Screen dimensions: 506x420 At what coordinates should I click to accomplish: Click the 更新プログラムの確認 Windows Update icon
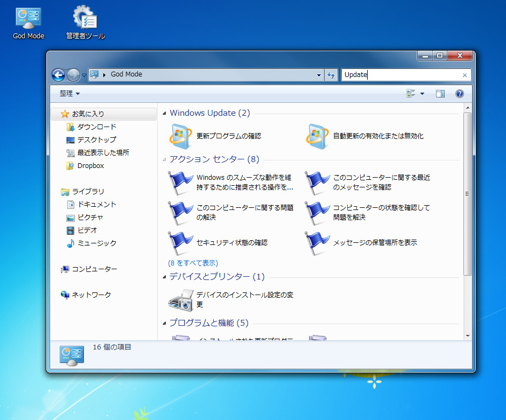coord(180,136)
